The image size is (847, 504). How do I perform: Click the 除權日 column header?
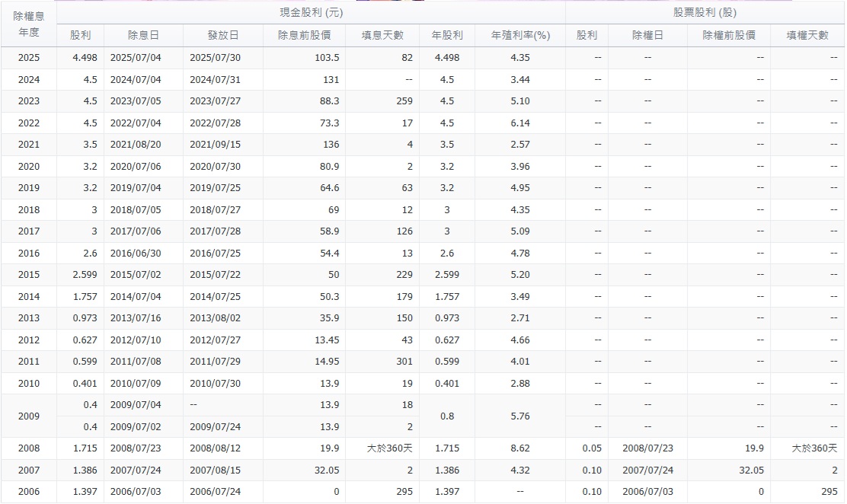647,35
